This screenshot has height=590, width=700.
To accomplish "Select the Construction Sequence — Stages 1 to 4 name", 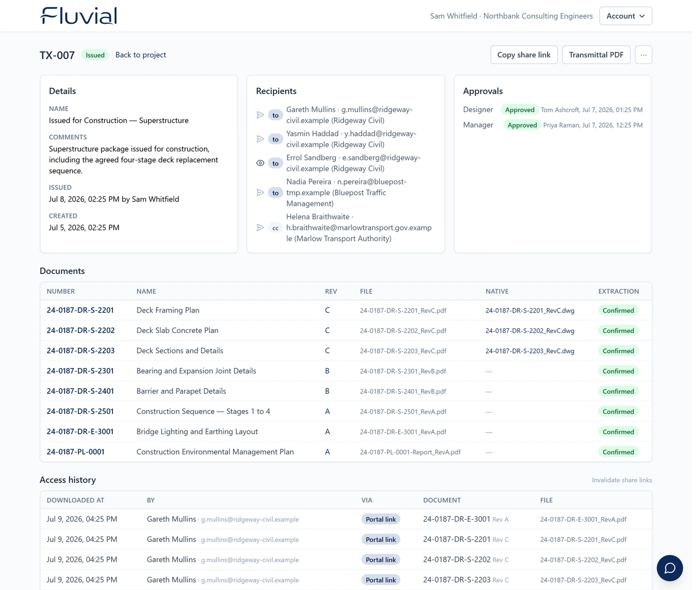I will [203, 411].
